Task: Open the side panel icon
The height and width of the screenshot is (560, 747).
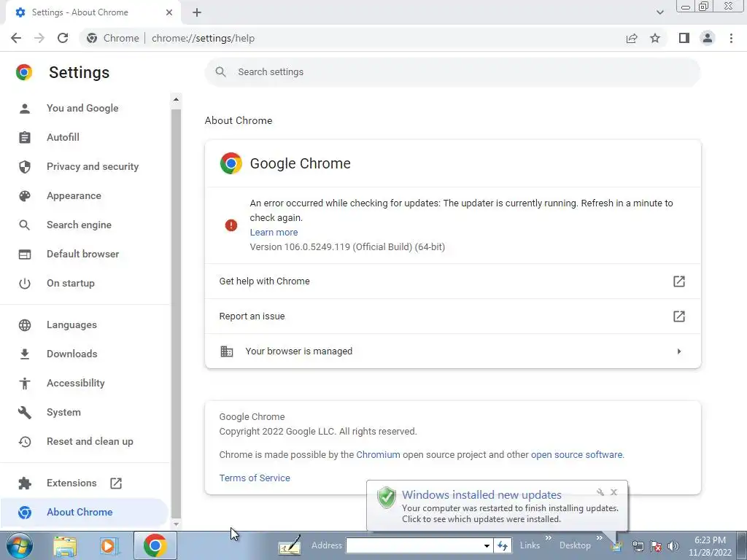Action: pos(684,38)
